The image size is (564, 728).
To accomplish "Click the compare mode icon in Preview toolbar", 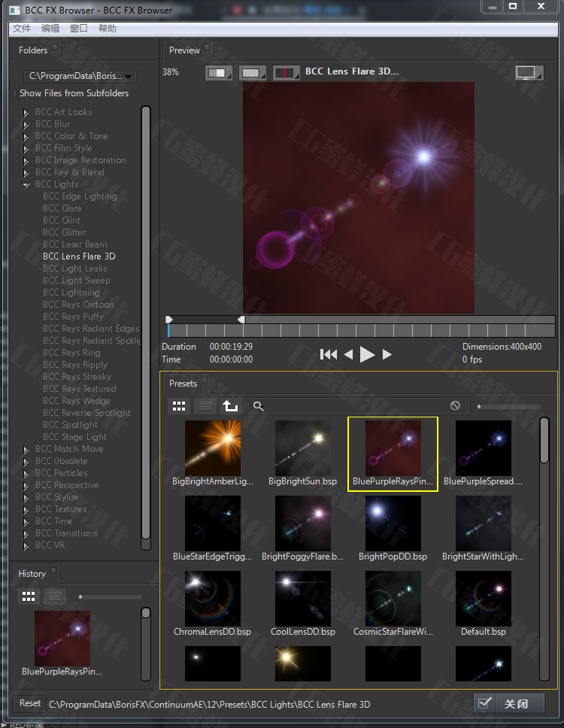I will 219,73.
